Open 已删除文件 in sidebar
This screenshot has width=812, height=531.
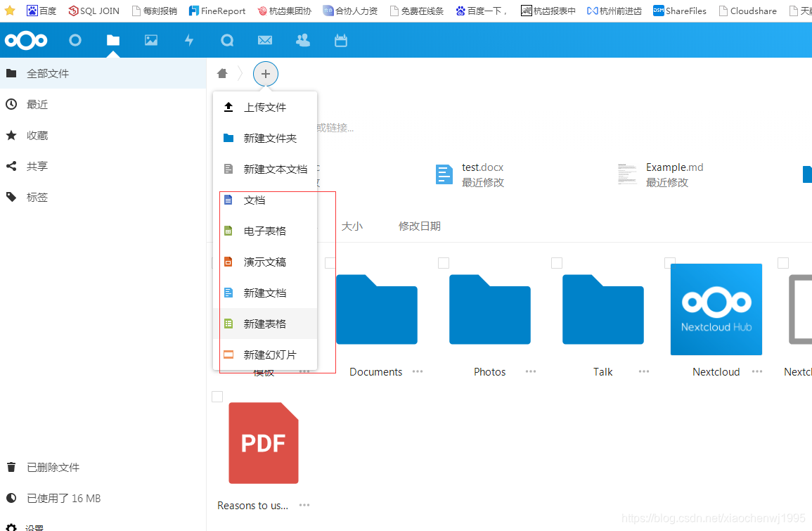103,467
